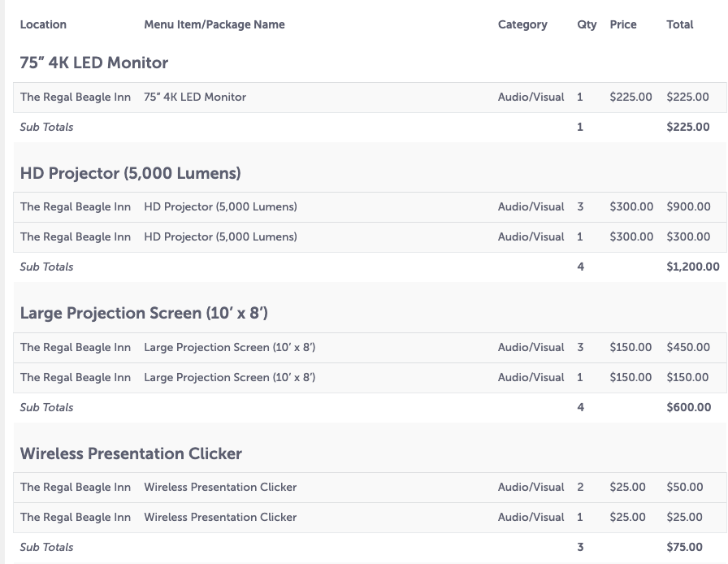
Task: Click the $50.00 total for Wireless Presentation Clicker
Action: (685, 488)
